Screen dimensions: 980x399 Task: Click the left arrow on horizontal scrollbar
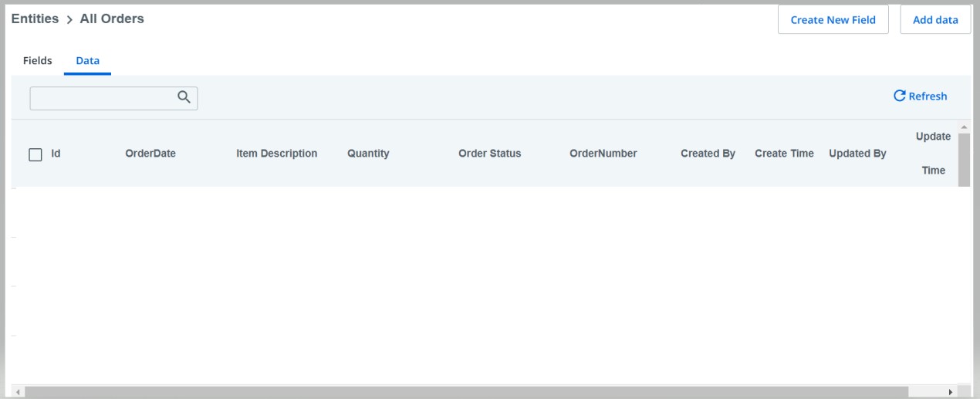coord(19,392)
